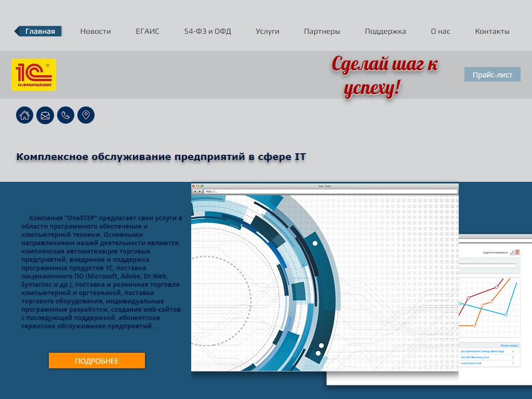Open the map pin location icon
532x399 pixels.
point(86,115)
